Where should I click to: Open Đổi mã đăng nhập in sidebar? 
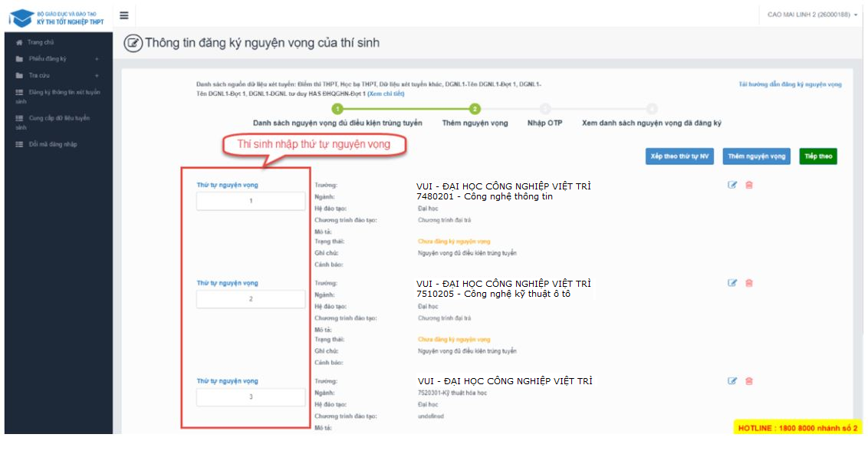coord(52,144)
